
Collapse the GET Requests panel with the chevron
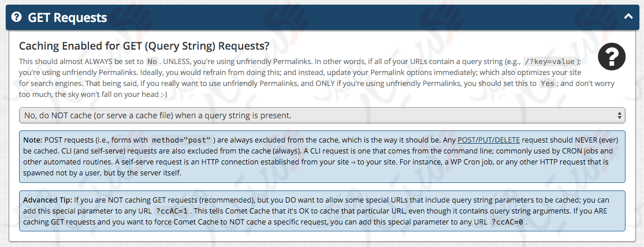628,17
